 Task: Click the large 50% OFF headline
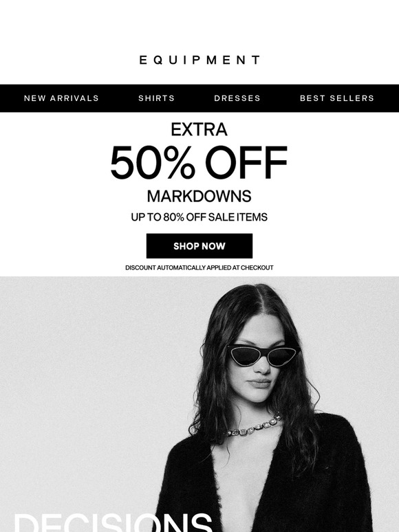[199, 162]
